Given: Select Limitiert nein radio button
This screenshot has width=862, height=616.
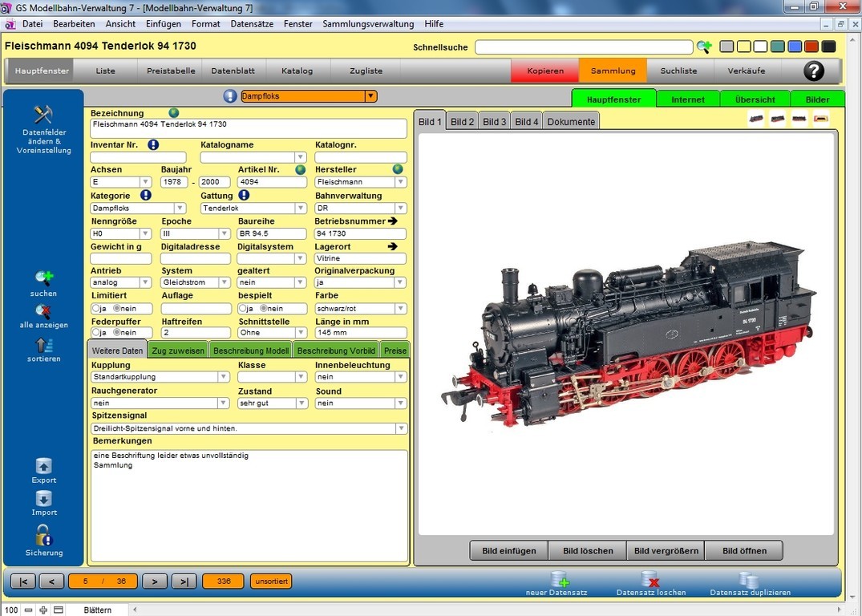Looking at the screenshot, I should point(116,309).
